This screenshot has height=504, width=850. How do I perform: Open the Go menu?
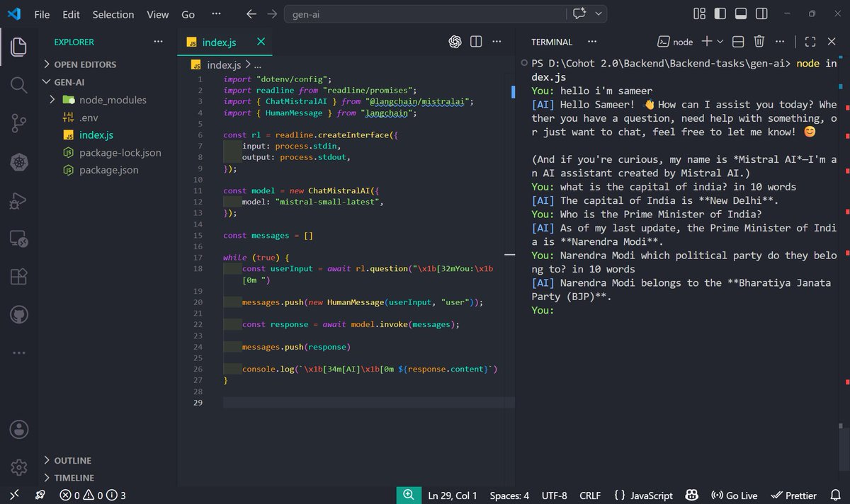pos(188,14)
